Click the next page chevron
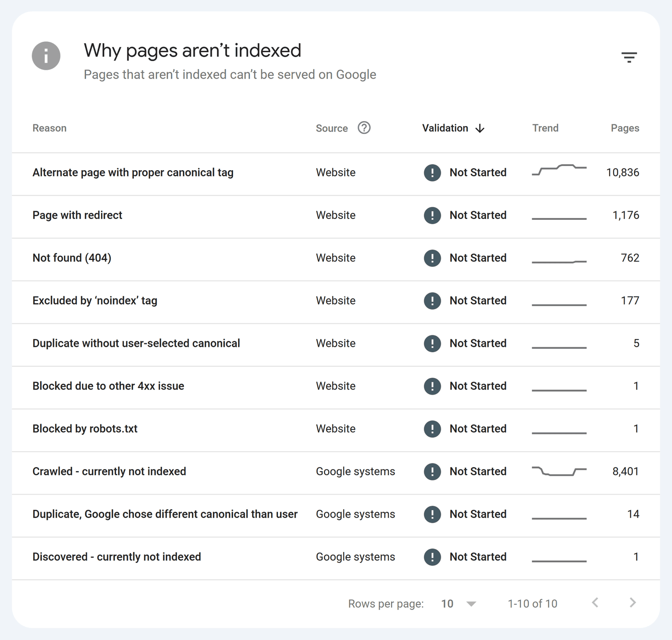Image resolution: width=672 pixels, height=640 pixels. point(633,603)
